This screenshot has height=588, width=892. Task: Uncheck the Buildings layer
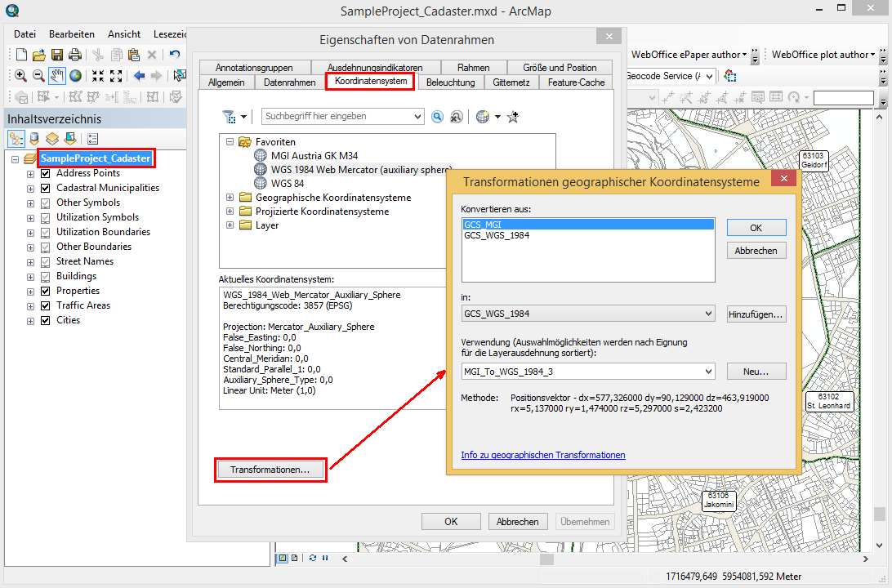45,276
